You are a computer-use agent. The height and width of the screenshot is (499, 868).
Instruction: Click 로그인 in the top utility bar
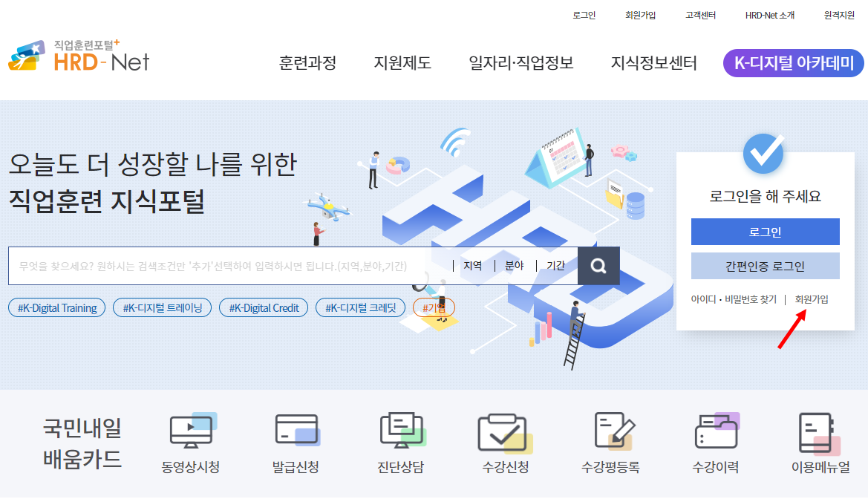coord(584,16)
